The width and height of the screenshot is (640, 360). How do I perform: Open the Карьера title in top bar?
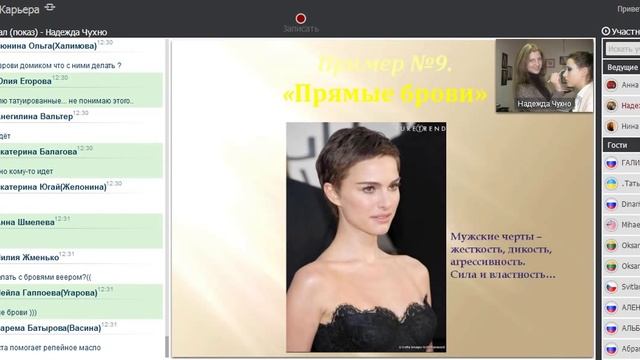(20, 9)
